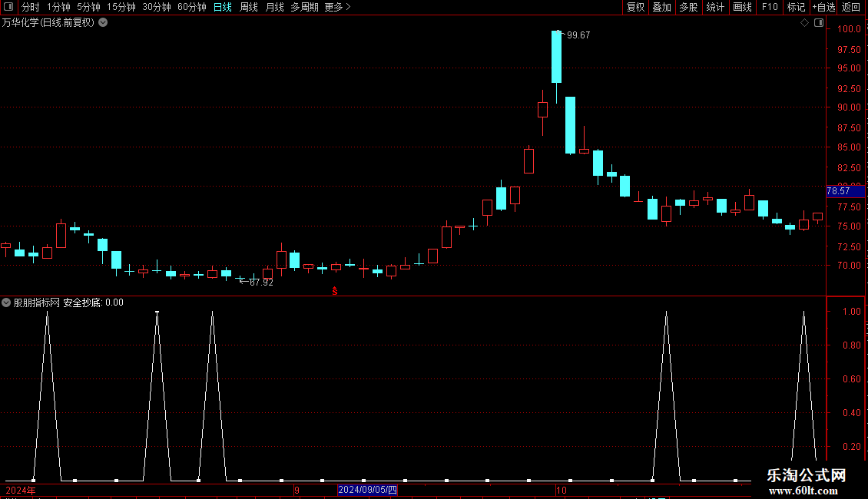Click the 2024/09/05/四 date marker
The width and height of the screenshot is (868, 499).
pyautogui.click(x=368, y=490)
